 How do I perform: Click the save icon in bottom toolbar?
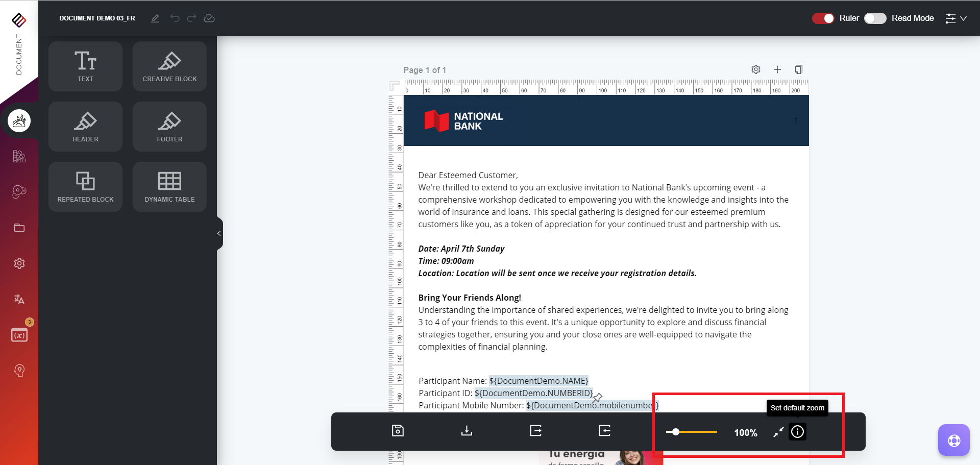point(398,431)
